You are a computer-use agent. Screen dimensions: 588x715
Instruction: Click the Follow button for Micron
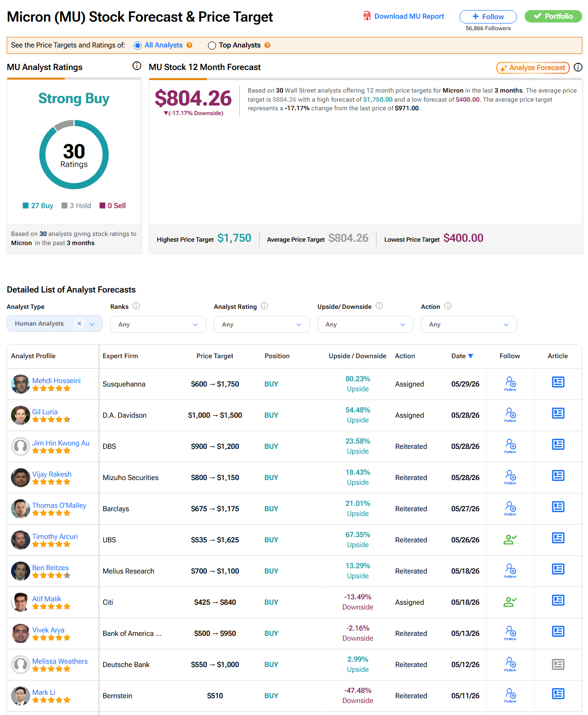pos(488,17)
